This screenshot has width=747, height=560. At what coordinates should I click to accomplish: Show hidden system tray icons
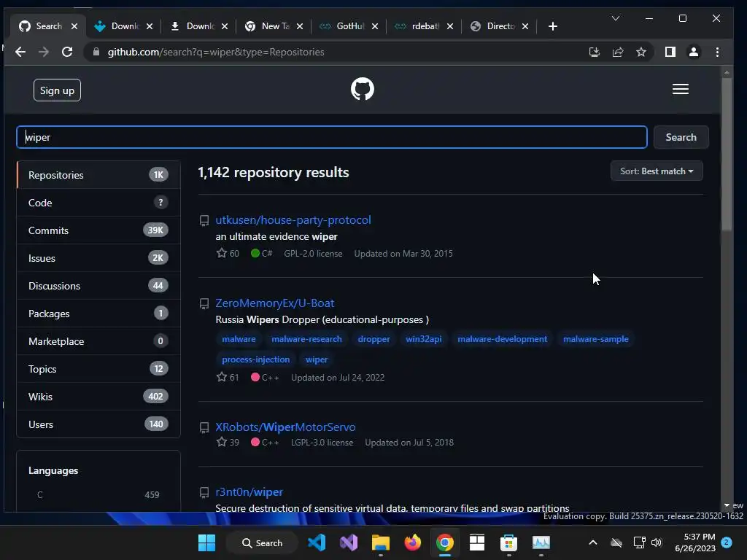pos(592,542)
